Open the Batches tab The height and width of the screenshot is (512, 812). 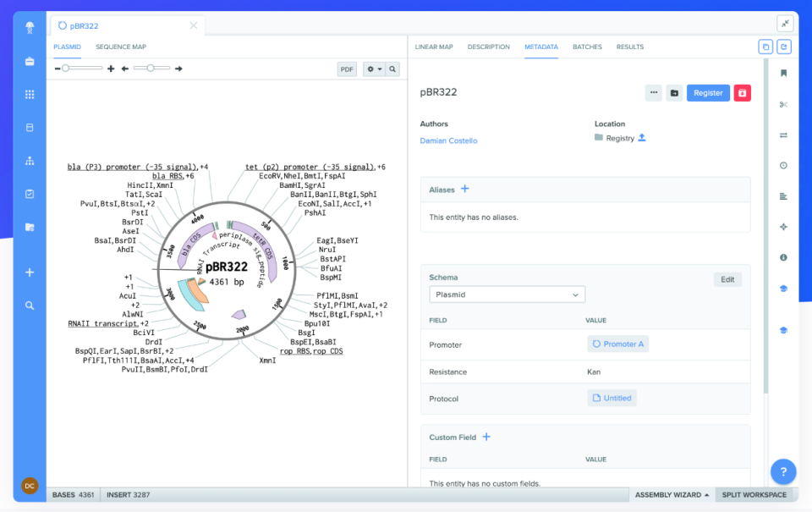(x=587, y=47)
